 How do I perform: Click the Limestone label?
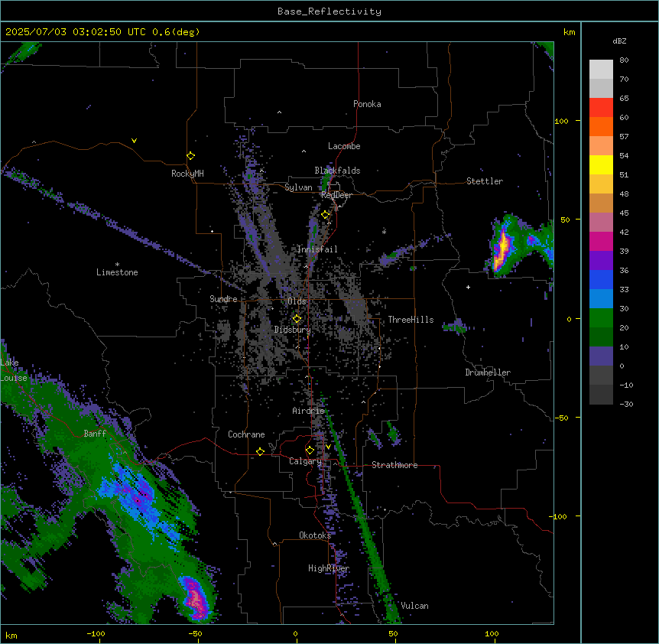[117, 272]
